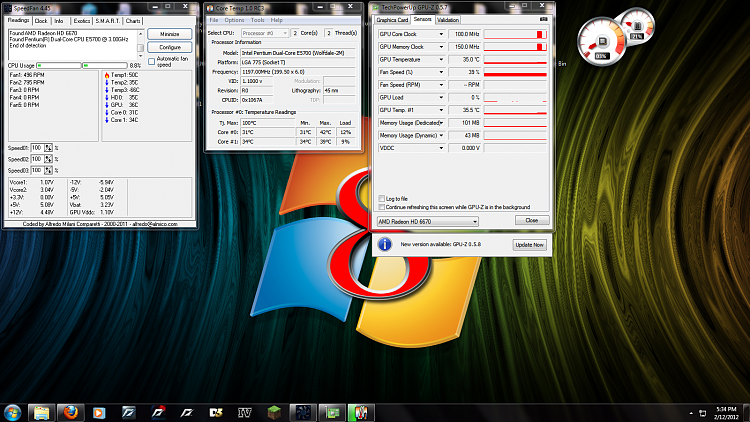This screenshot has width=750, height=422.
Task: Enable Automatic fan speed in SpeedFan
Action: tap(152, 62)
